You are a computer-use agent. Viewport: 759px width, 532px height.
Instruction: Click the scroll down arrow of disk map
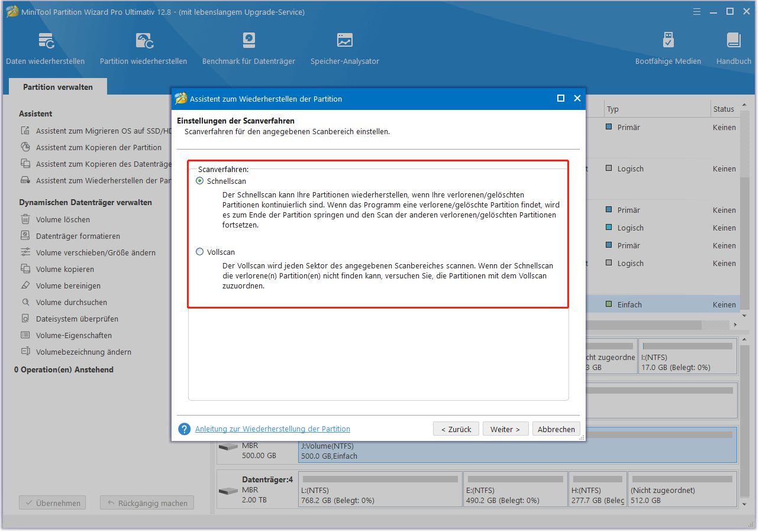tap(744, 504)
